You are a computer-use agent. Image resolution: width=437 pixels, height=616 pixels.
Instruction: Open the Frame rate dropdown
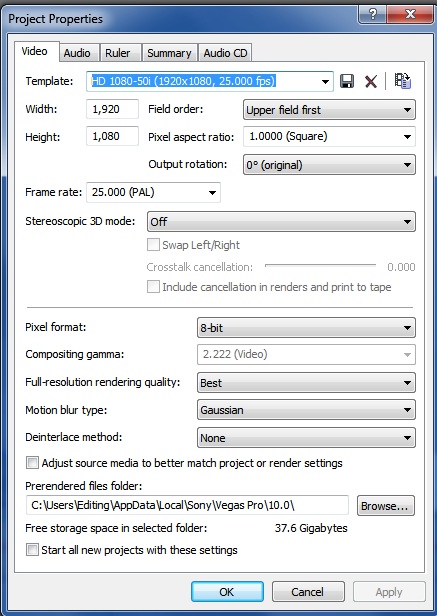click(153, 192)
